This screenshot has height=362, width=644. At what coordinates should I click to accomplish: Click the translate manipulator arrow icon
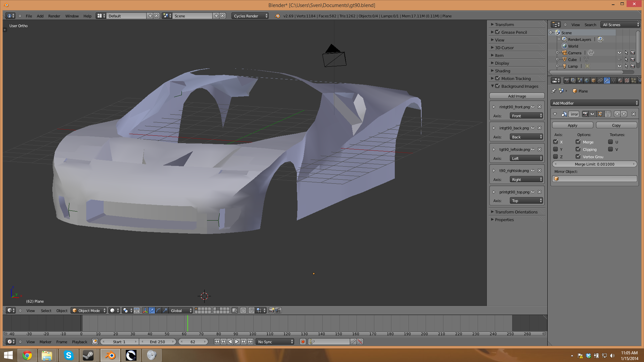152,311
